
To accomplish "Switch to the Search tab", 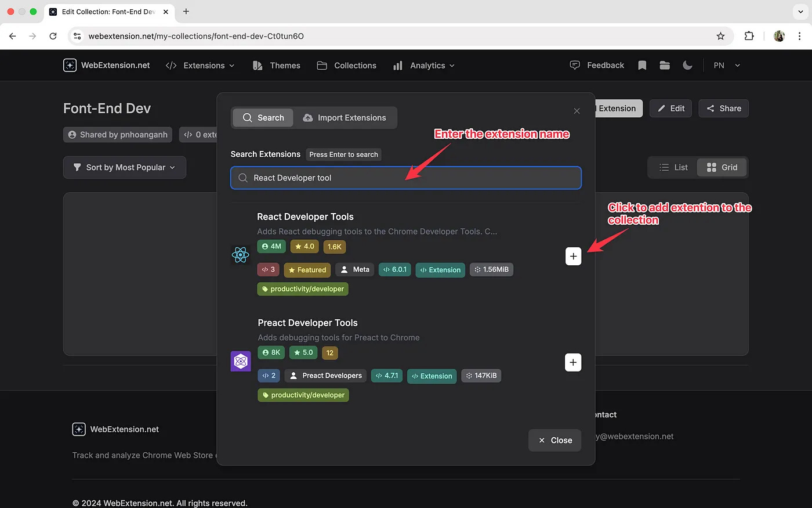I will click(263, 117).
